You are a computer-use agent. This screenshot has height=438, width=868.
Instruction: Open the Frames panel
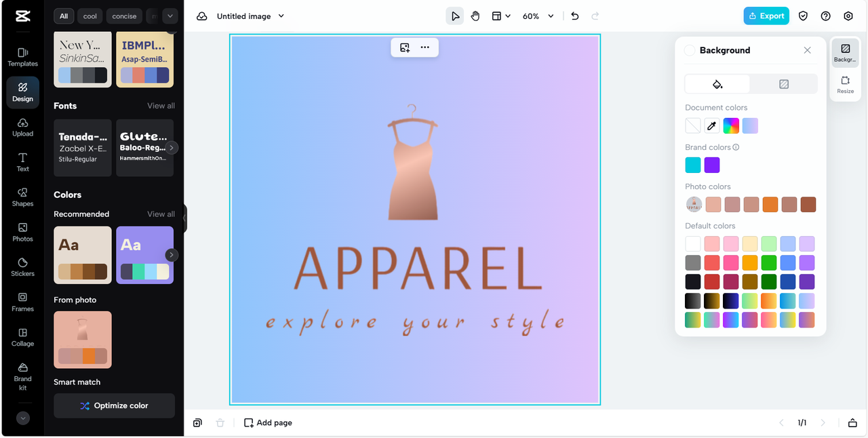[x=22, y=302]
